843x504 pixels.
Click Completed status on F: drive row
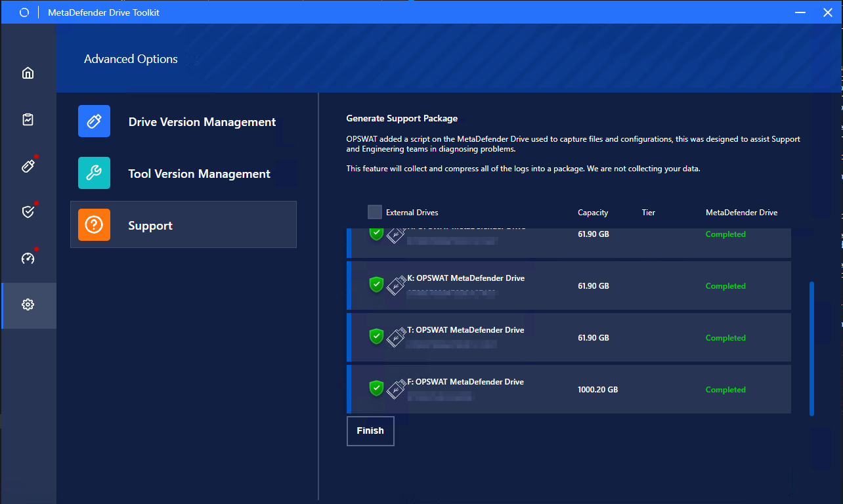(725, 390)
